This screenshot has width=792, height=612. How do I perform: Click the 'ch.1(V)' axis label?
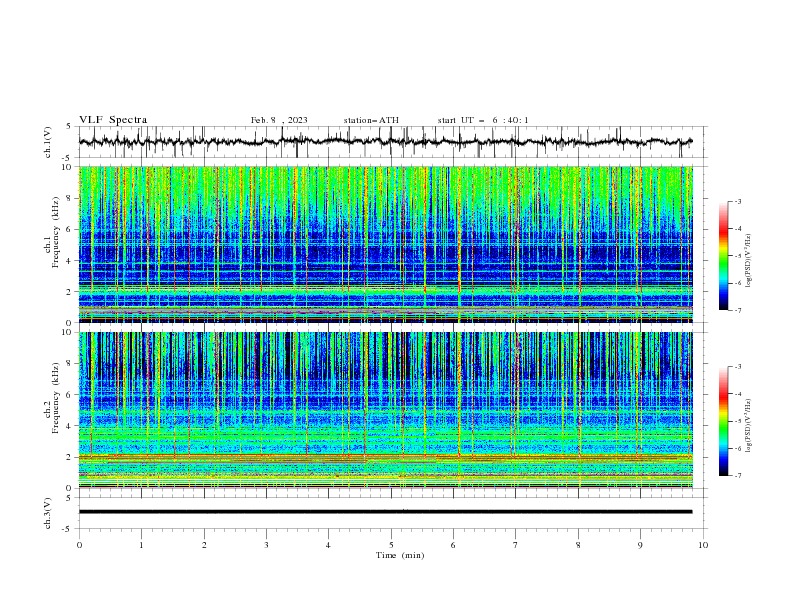point(48,142)
